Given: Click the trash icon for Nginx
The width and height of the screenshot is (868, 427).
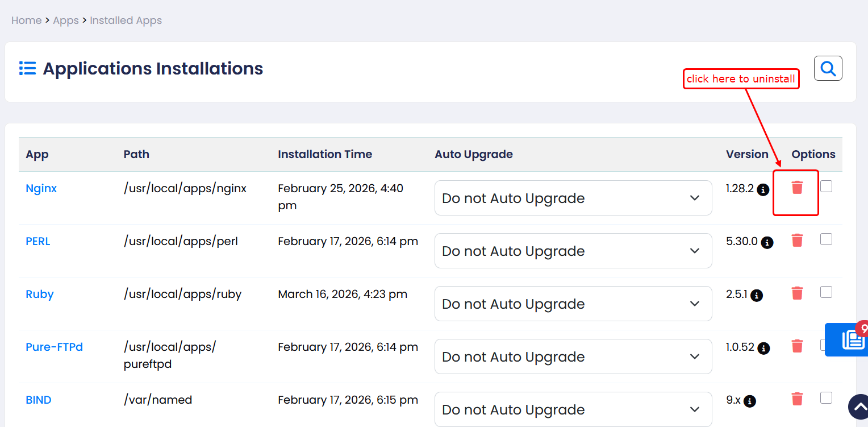Looking at the screenshot, I should pyautogui.click(x=797, y=188).
